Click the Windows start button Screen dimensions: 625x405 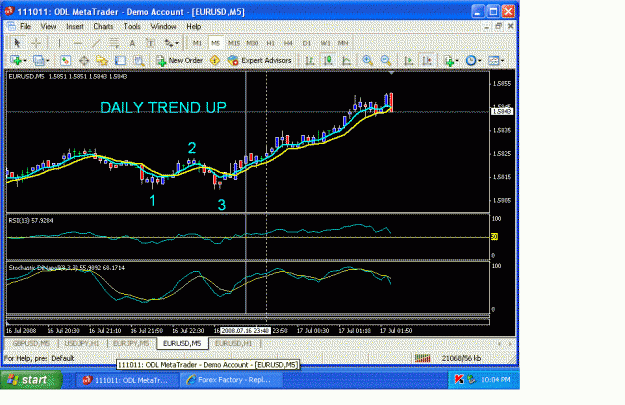click(31, 380)
